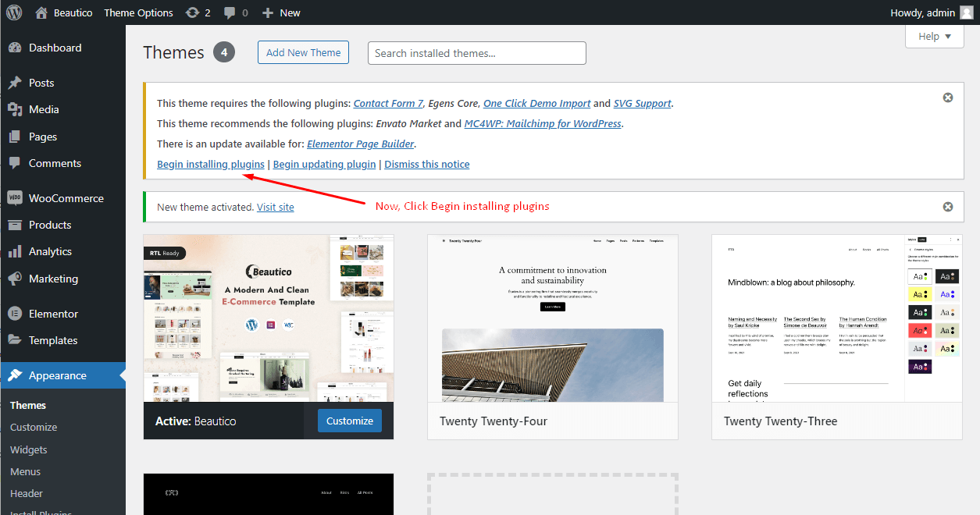Click Dismiss this notice link
980x515 pixels.
point(427,164)
